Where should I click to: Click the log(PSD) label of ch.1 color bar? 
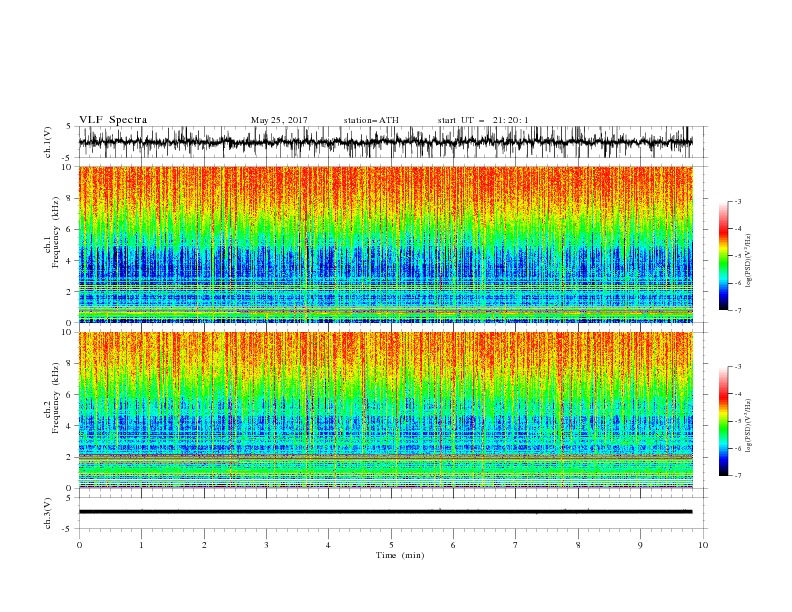(x=749, y=260)
